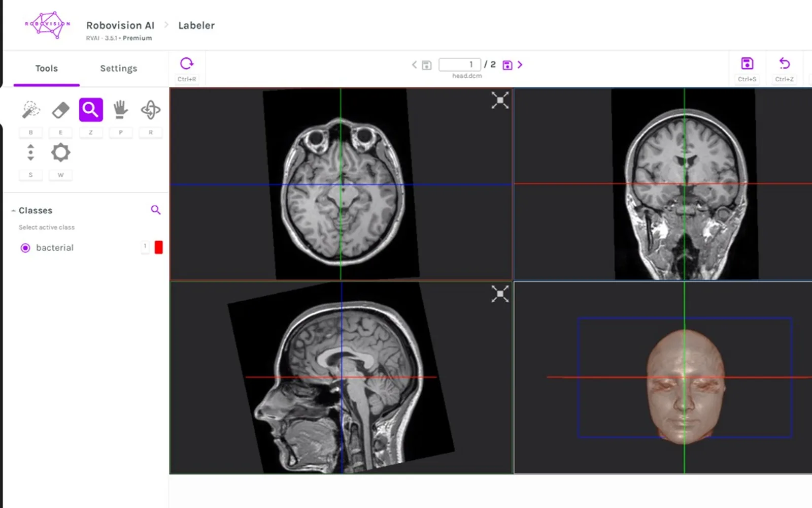Click the 3D head rendering view

(663, 377)
